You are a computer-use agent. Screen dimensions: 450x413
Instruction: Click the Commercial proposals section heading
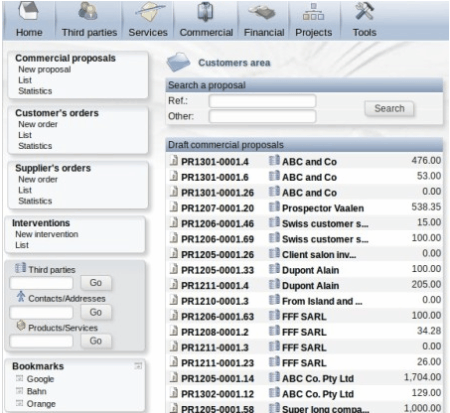tap(65, 58)
